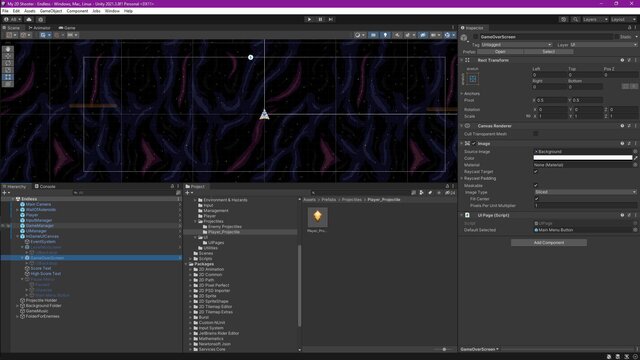Toggle the Maskable checkbox

pyautogui.click(x=536, y=185)
